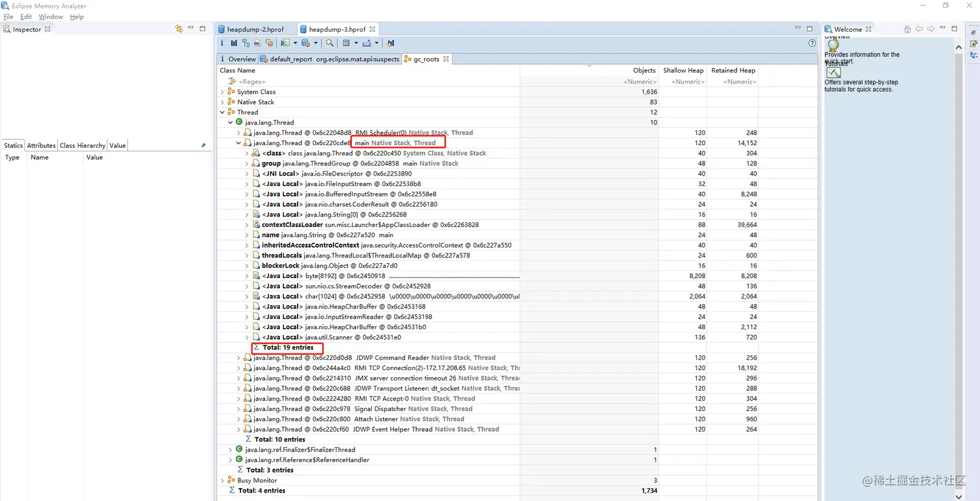Screen dimensions: 980x501
Task: Close the gc_roots tab
Action: (446, 58)
